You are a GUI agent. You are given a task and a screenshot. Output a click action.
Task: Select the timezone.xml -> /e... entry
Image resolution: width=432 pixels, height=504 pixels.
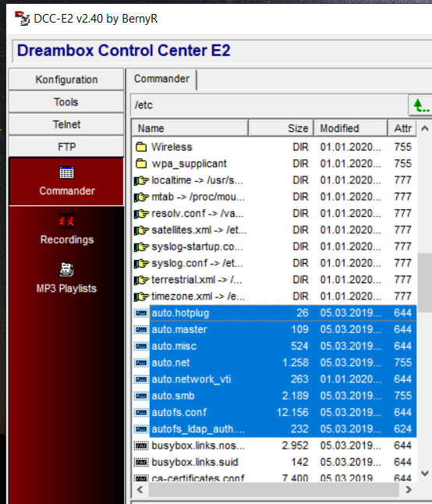[x=198, y=296]
